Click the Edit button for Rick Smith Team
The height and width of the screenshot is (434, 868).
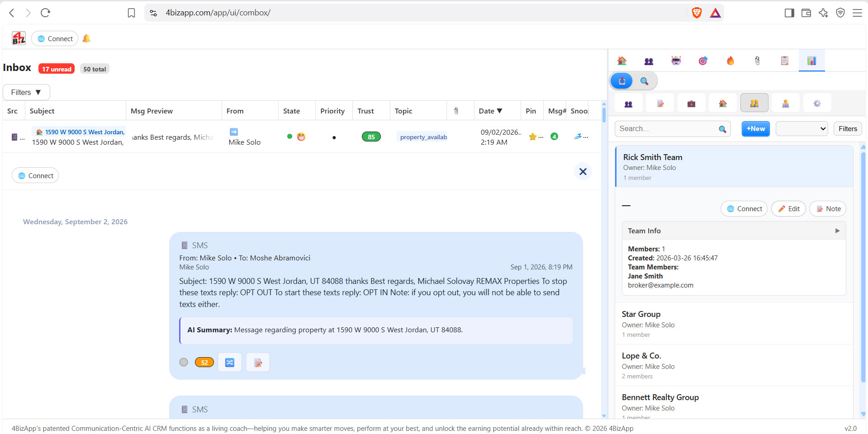click(788, 209)
